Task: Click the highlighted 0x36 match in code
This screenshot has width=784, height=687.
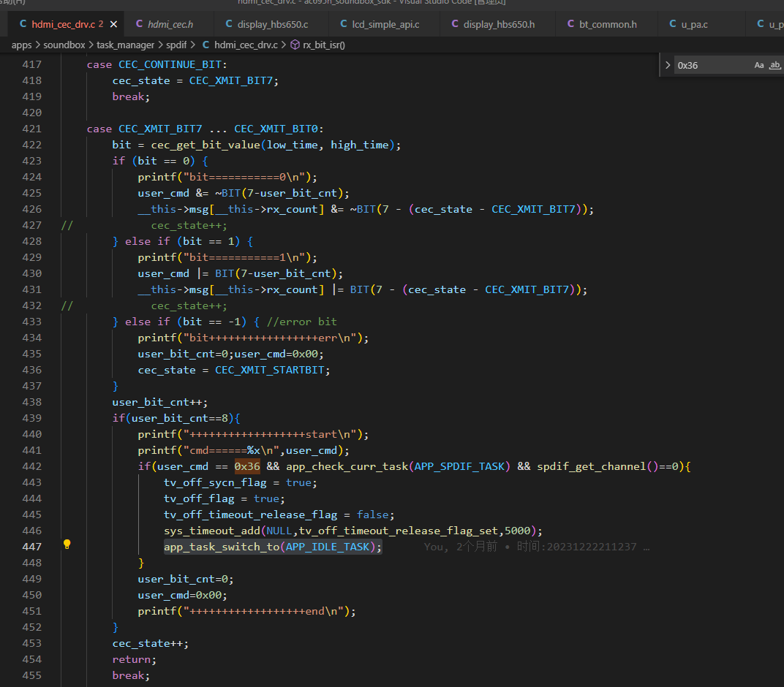Action: coord(247,466)
